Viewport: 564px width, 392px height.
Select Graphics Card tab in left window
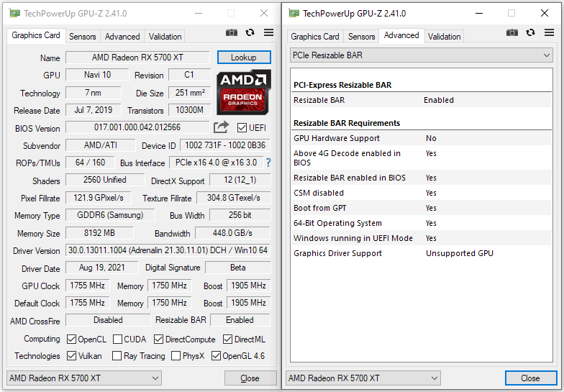36,36
